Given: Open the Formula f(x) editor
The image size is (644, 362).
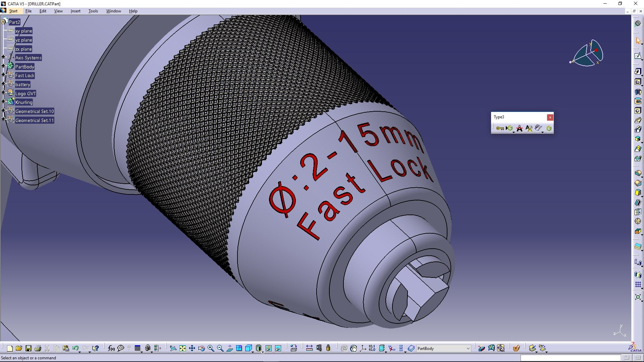Looking at the screenshot, I should tap(111, 349).
